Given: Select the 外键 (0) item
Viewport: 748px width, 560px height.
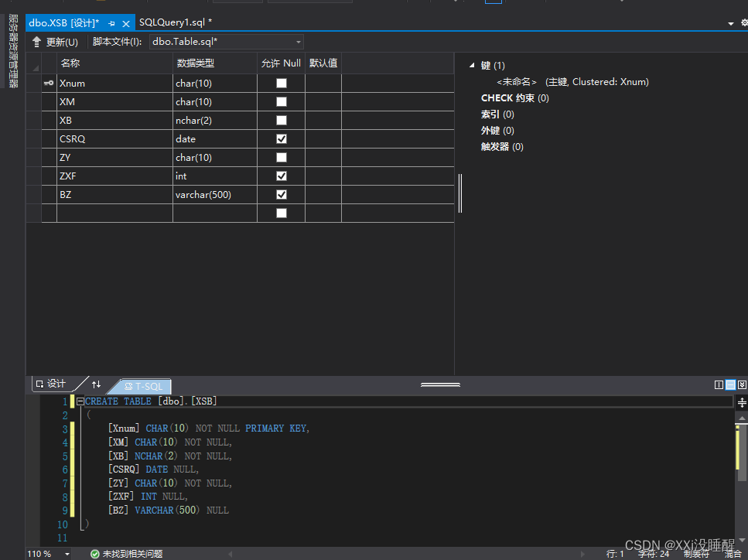Looking at the screenshot, I should tap(497, 130).
